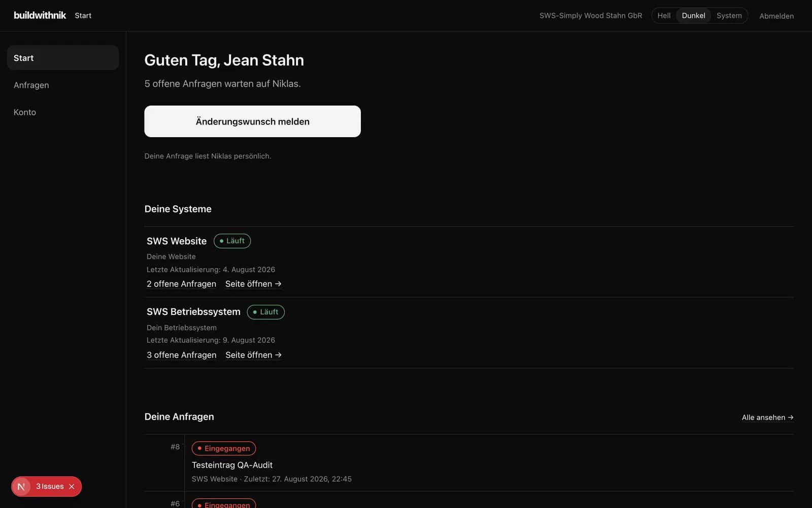The height and width of the screenshot is (508, 812).
Task: Switch theme to Dunkel
Action: click(693, 16)
